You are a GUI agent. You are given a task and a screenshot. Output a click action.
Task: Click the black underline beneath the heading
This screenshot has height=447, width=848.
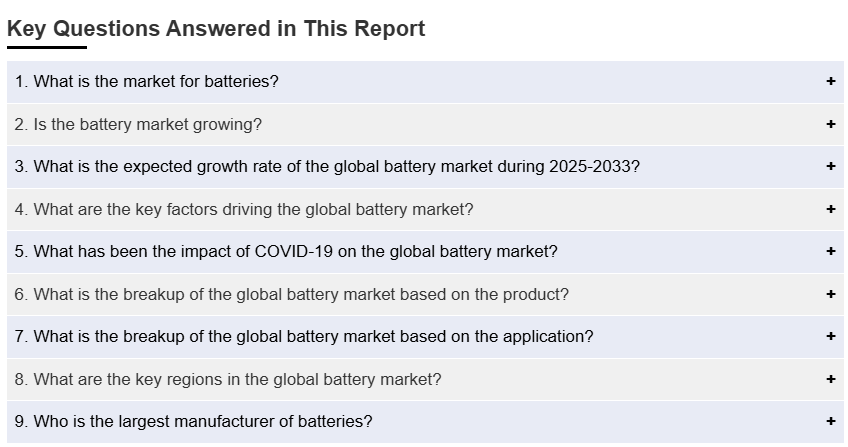coord(47,47)
